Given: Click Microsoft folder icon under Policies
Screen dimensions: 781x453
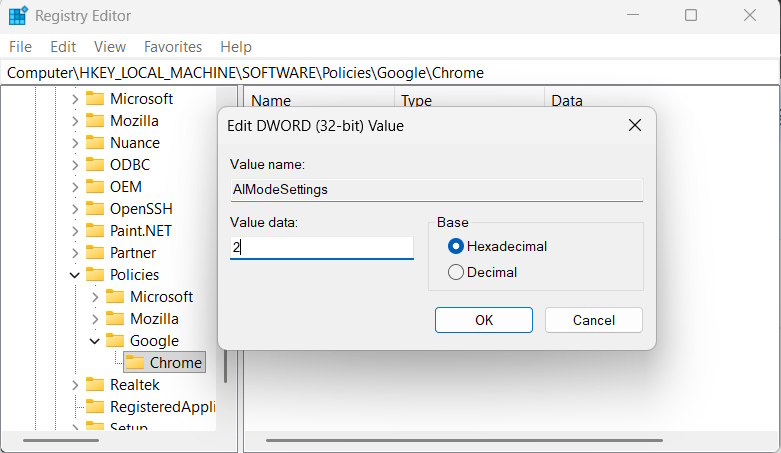Looking at the screenshot, I should point(115,297).
